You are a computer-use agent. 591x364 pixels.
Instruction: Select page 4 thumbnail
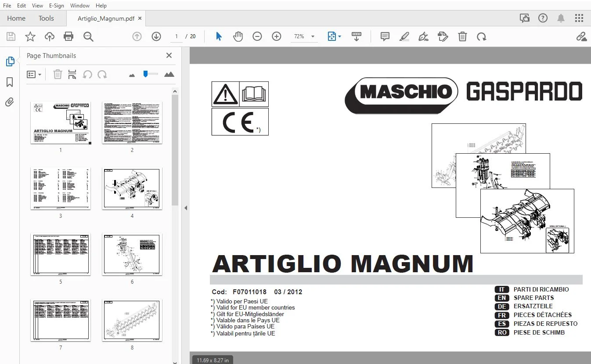[x=132, y=188]
